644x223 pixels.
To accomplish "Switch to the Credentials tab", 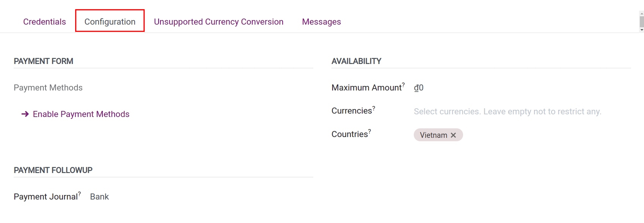I will tap(44, 22).
